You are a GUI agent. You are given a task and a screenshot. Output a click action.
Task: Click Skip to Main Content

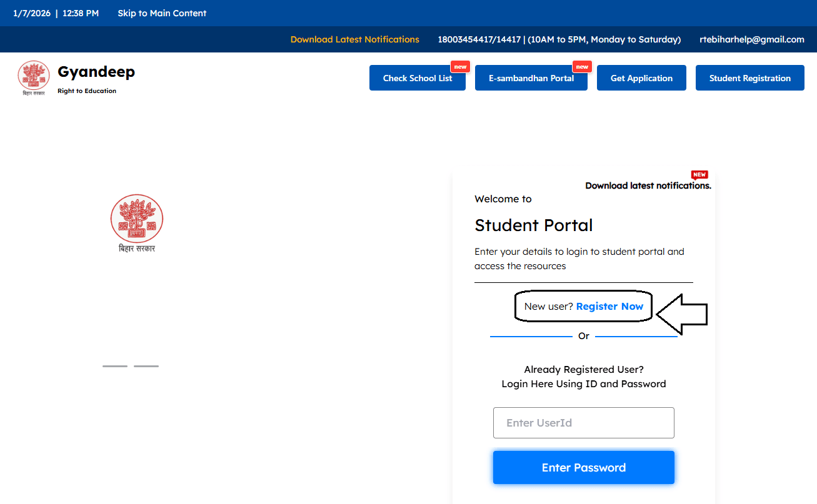(162, 12)
